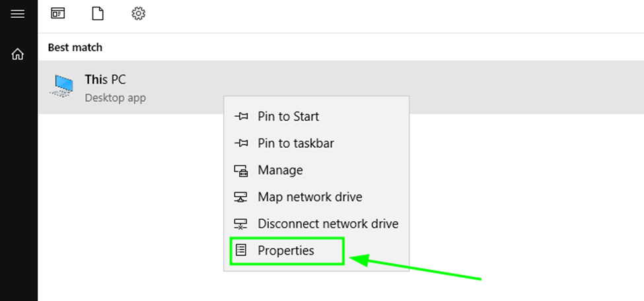The width and height of the screenshot is (644, 301).
Task: Click the Disconnect network drive icon
Action: click(241, 224)
